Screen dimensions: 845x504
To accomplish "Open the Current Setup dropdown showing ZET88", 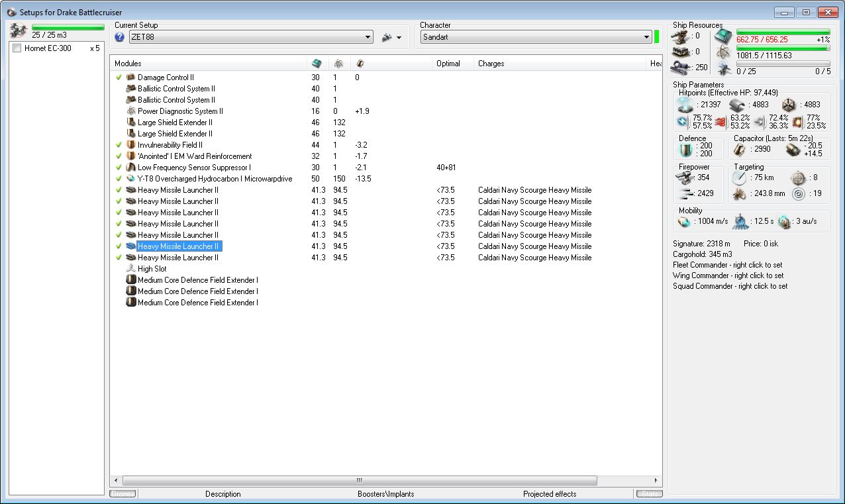I will click(x=251, y=37).
